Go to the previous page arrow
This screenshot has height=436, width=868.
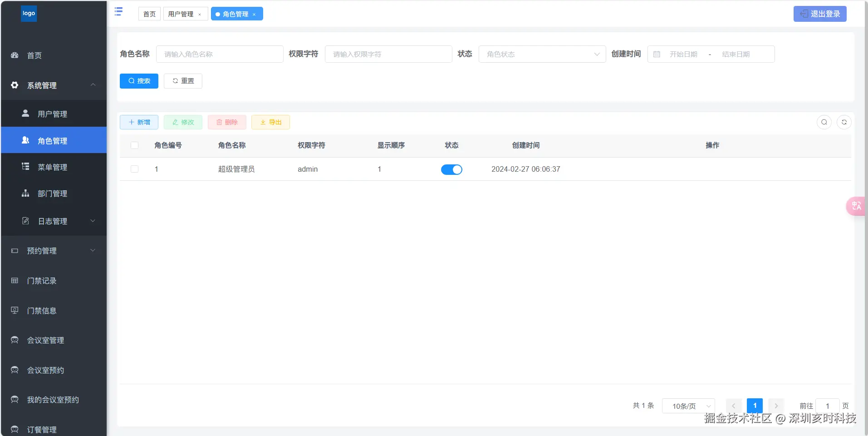coord(734,406)
